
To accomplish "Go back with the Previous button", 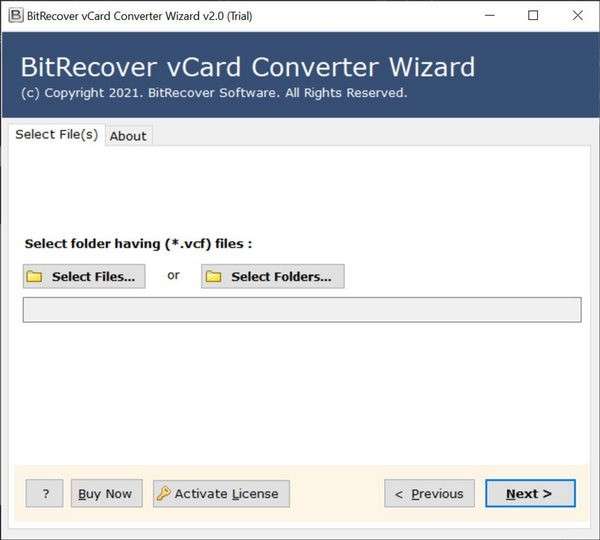I will click(429, 493).
